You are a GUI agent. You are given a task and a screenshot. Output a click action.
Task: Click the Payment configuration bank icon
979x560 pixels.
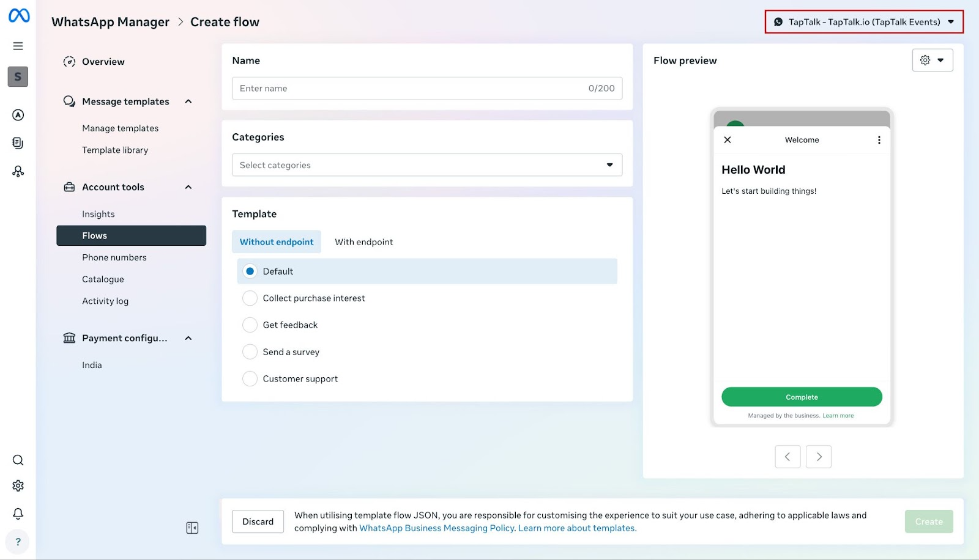tap(69, 338)
